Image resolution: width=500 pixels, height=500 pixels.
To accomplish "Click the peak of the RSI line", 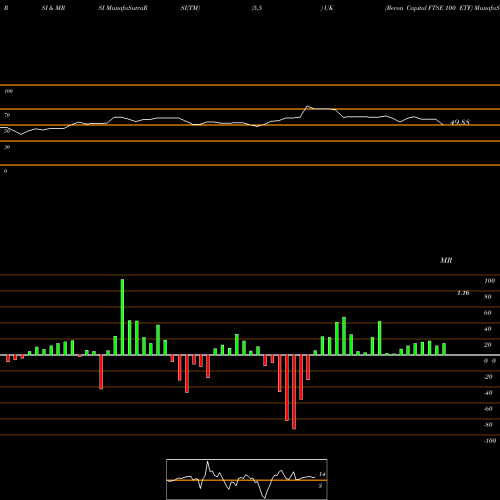I will click(307, 106).
